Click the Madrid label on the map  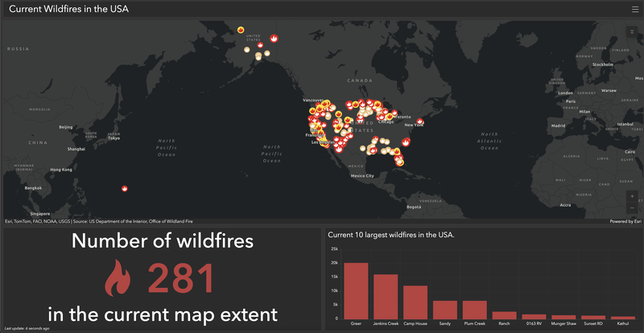coord(558,125)
